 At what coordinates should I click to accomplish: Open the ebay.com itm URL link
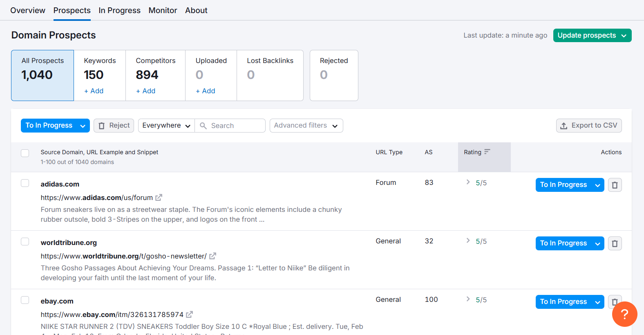click(112, 315)
